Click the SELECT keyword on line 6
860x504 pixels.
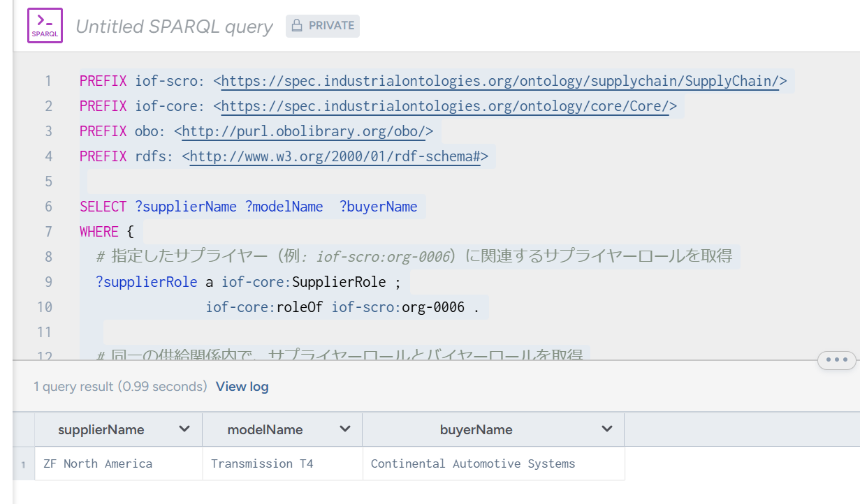tap(103, 207)
